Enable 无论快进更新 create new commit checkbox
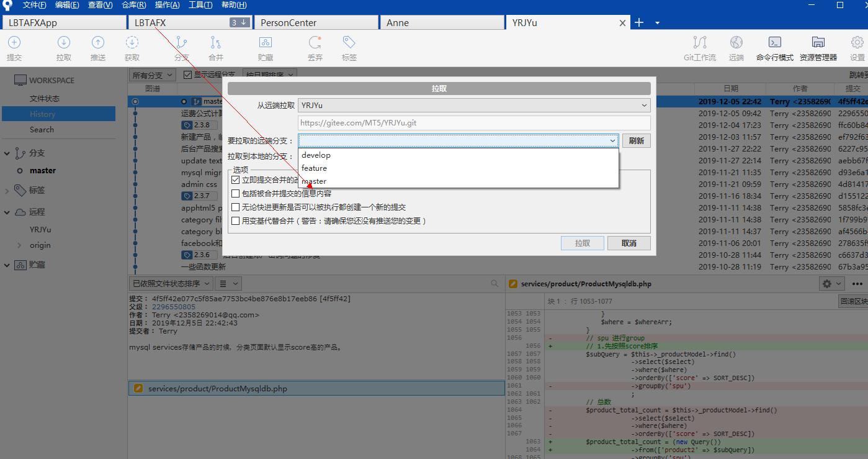 pyautogui.click(x=235, y=207)
